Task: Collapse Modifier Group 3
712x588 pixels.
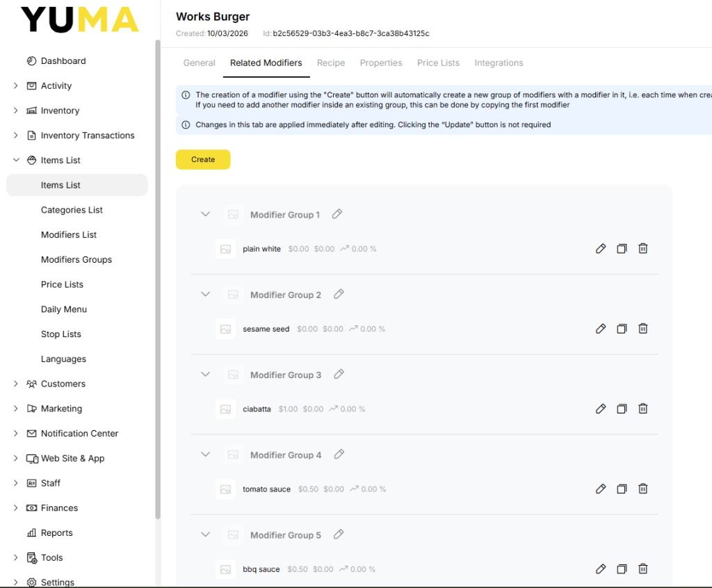Action: click(x=205, y=374)
